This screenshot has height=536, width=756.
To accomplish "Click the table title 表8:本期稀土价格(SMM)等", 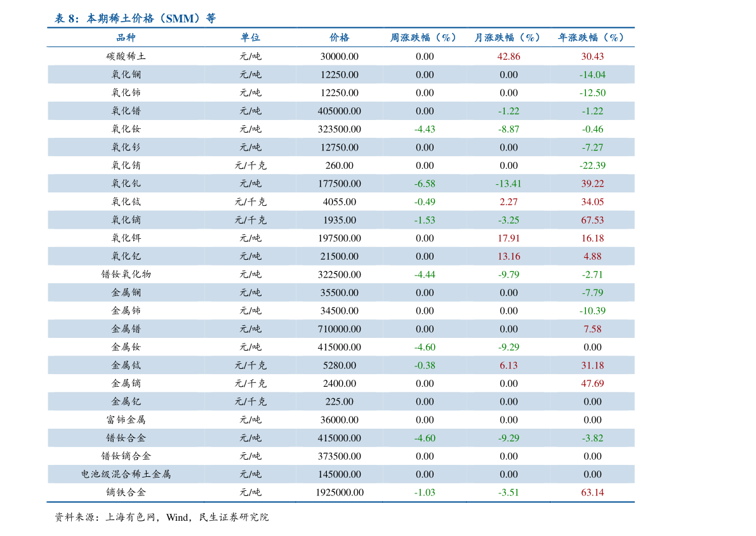I will [135, 18].
